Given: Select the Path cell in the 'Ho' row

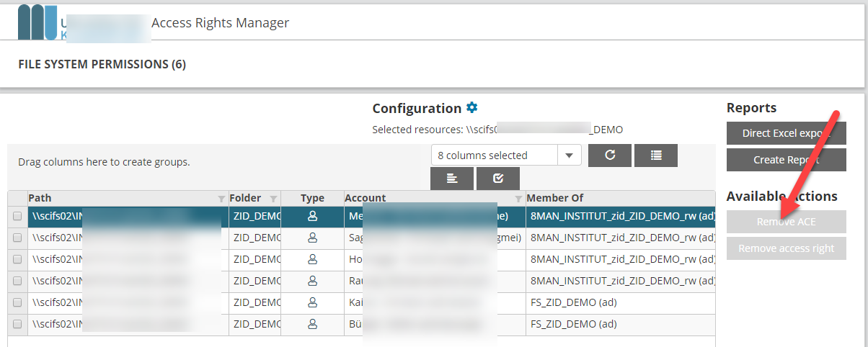Looking at the screenshot, I should tap(127, 259).
